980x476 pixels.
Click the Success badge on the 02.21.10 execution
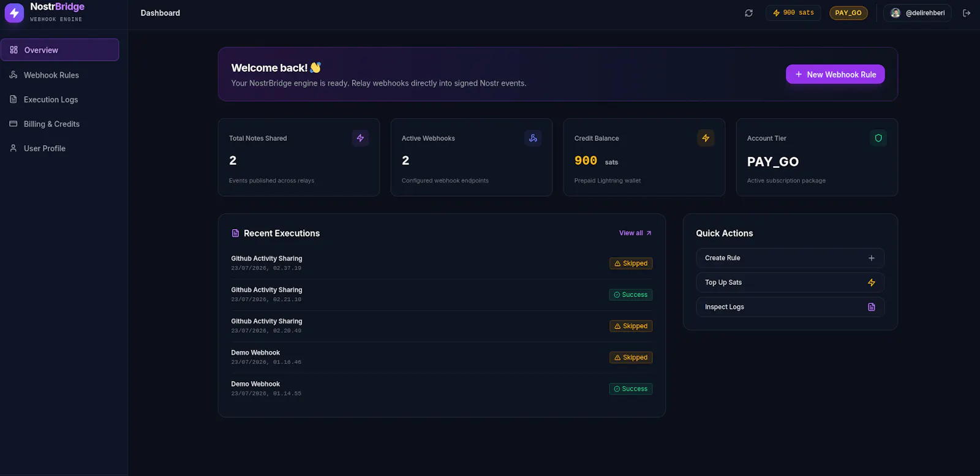[631, 295]
